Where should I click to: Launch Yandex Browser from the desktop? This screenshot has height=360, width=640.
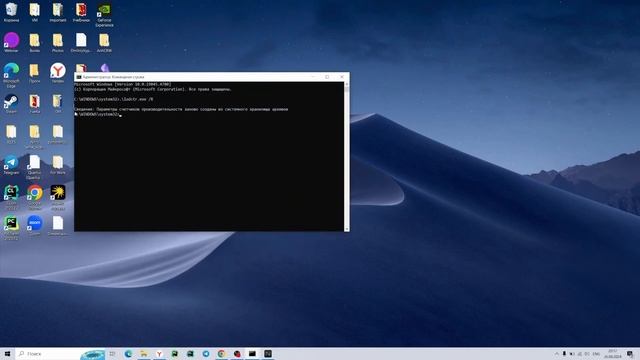[58, 73]
